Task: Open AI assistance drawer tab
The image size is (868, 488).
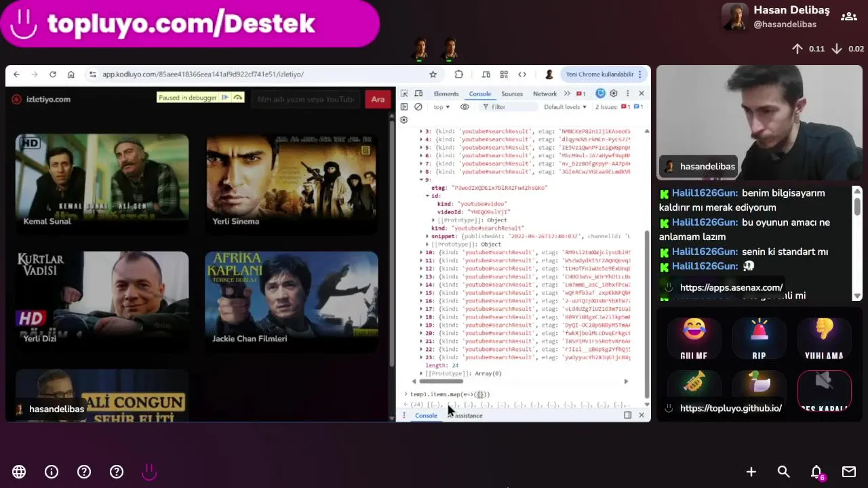Action: (x=465, y=415)
